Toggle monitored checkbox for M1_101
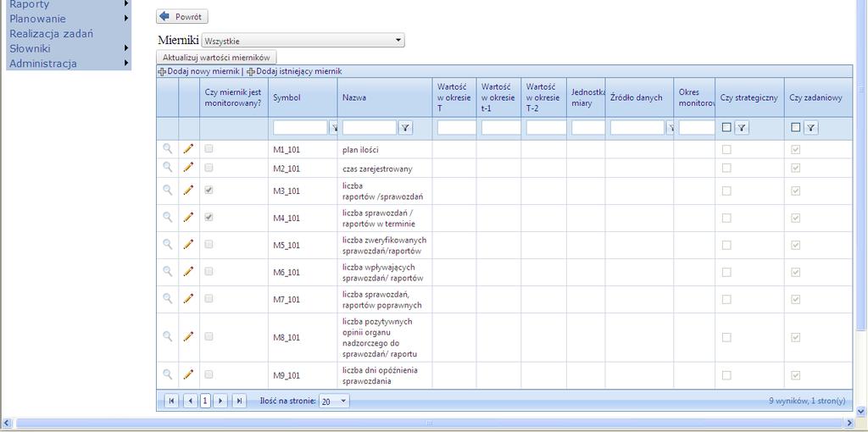Screen dimensions: 868x432 point(209,148)
